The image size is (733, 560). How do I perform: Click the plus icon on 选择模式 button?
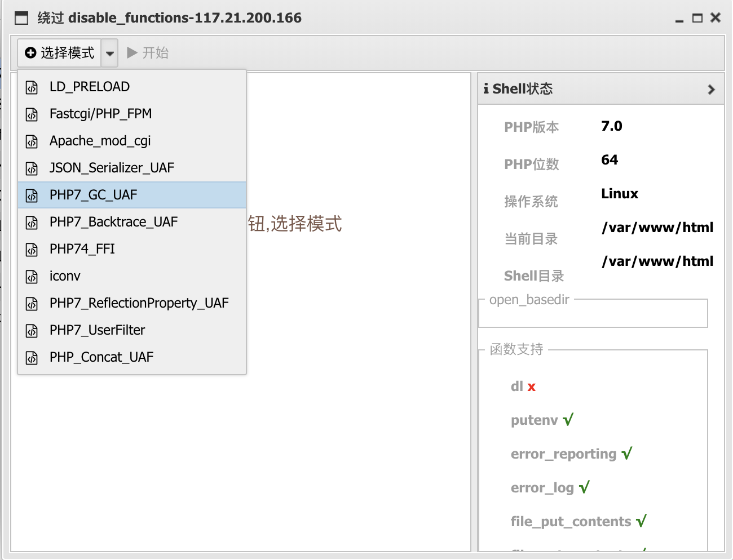(30, 53)
